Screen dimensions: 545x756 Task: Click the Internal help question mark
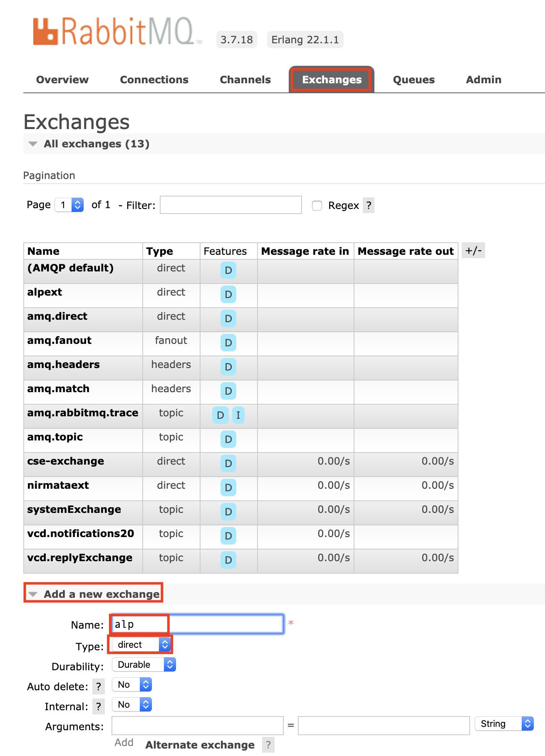(98, 706)
